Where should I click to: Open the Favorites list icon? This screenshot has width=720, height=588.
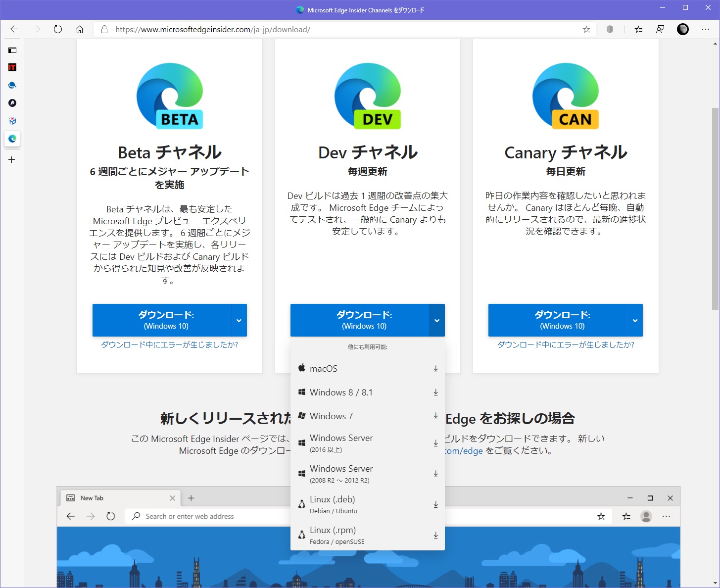click(638, 30)
